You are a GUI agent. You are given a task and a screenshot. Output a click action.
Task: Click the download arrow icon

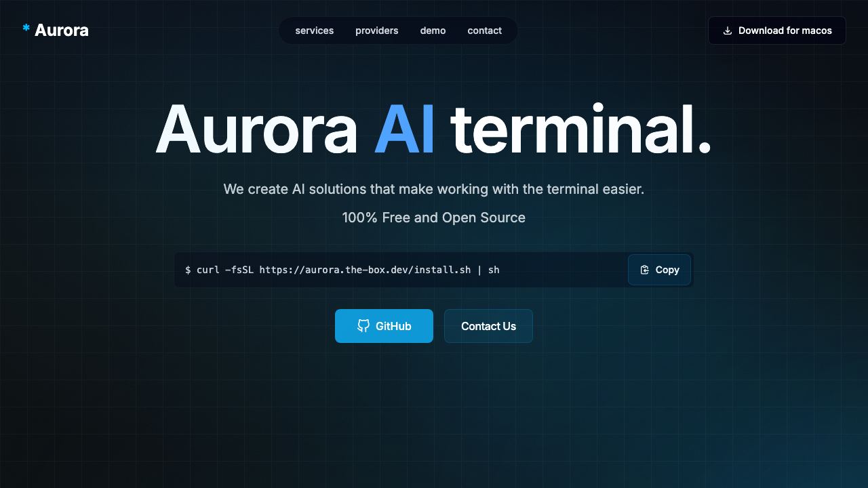coord(728,30)
